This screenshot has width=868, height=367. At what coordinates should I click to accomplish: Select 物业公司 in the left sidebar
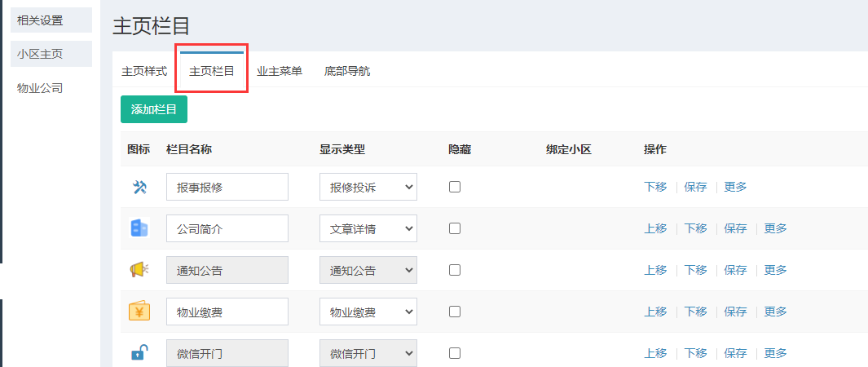click(x=40, y=88)
